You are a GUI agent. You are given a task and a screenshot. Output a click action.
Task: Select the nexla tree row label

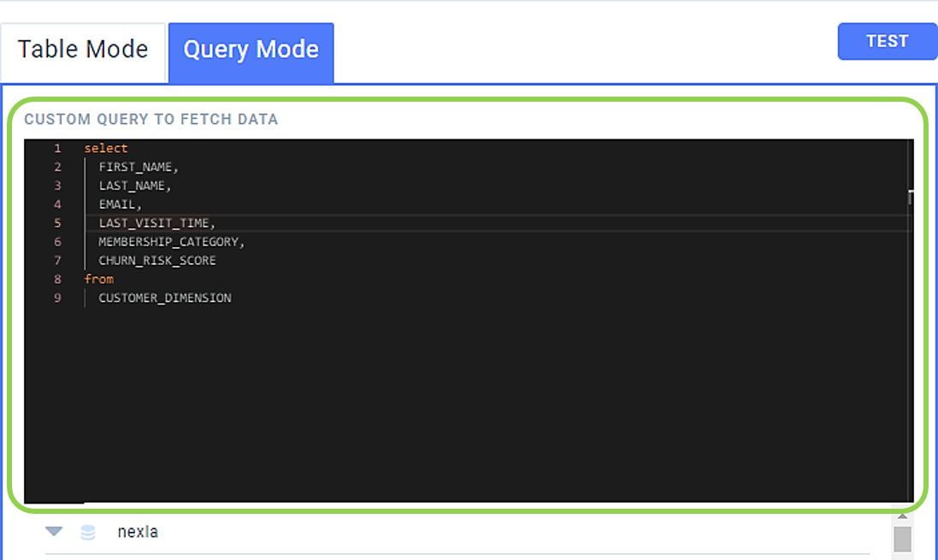click(x=138, y=532)
